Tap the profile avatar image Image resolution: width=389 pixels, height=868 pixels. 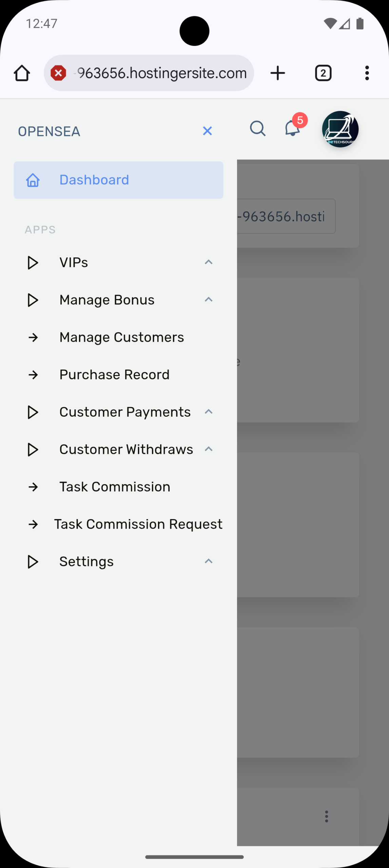pyautogui.click(x=340, y=129)
